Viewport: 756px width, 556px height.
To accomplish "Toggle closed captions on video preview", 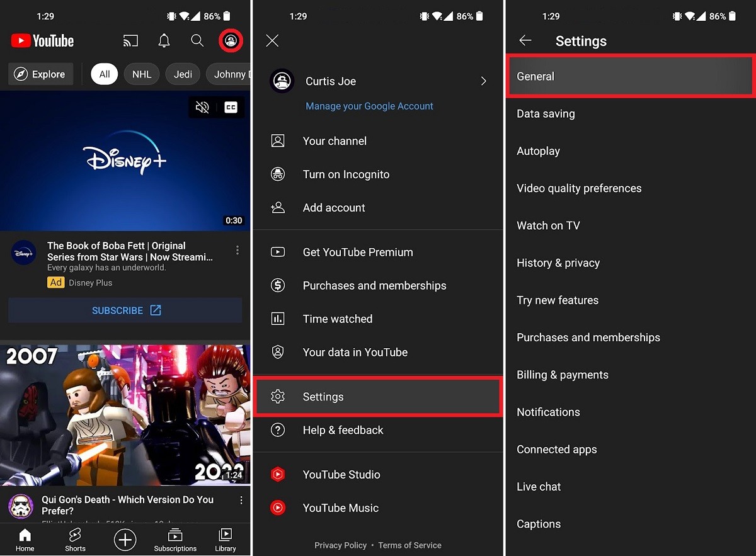I will coord(231,108).
